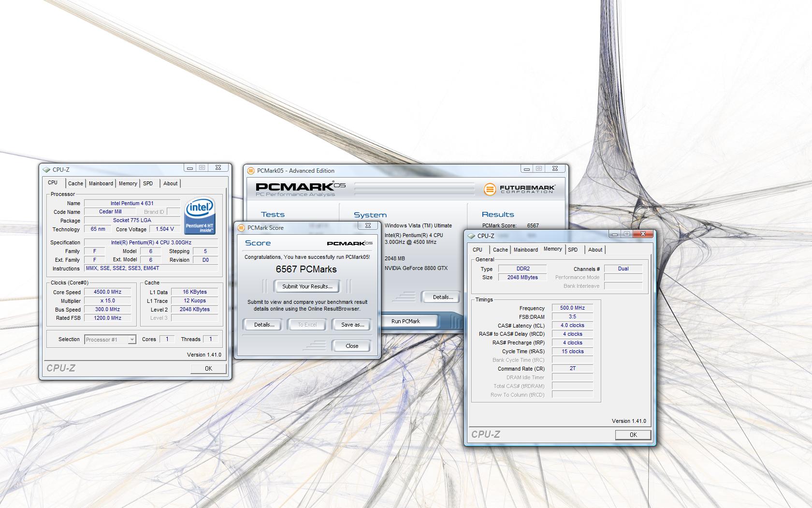Screen dimensions: 812x508
Task: Click Close button in PCMark Score dialog
Action: [x=352, y=346]
